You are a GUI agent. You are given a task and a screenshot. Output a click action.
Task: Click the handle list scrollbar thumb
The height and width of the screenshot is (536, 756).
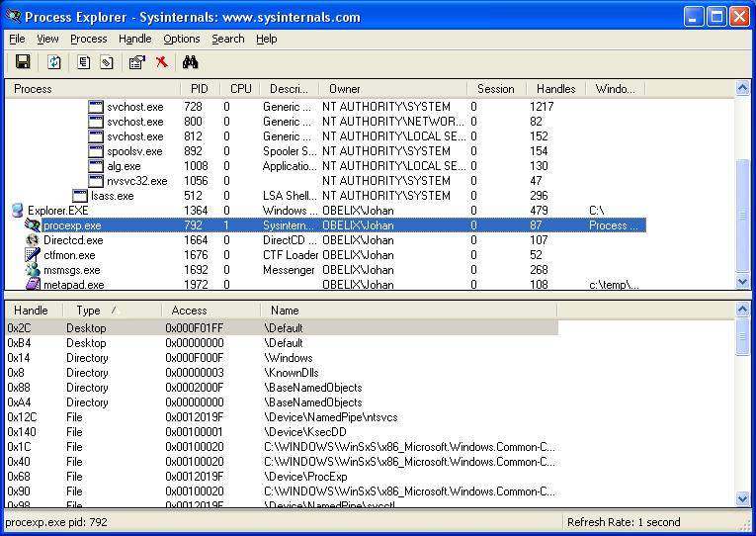tap(742, 336)
